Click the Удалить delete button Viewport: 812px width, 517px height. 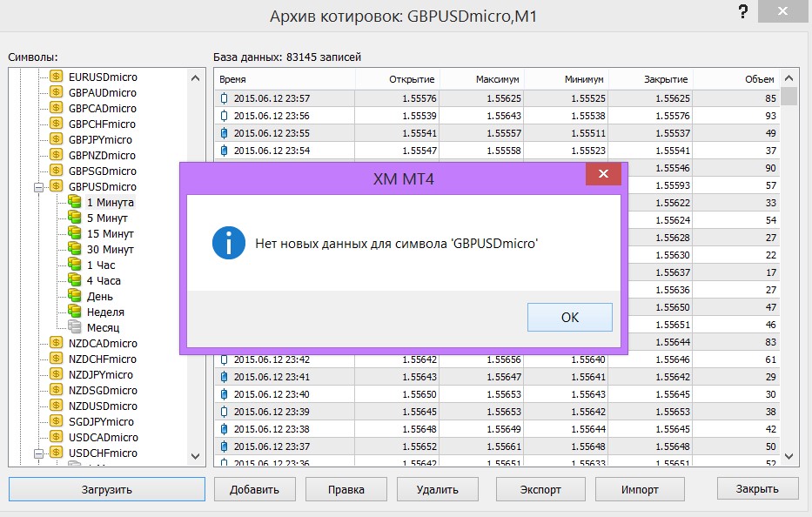[438, 489]
